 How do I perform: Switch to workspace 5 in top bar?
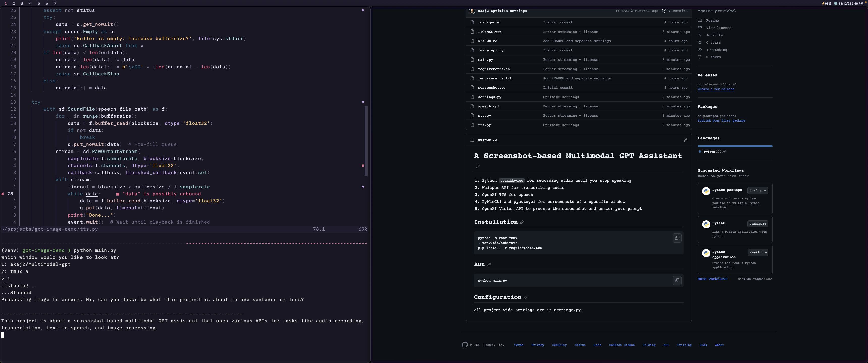point(38,3)
